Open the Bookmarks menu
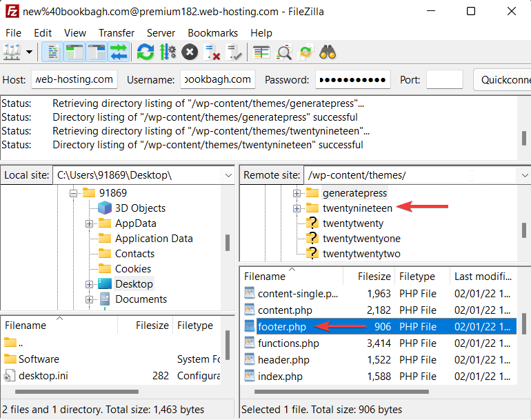This screenshot has height=420, width=531. 212,33
